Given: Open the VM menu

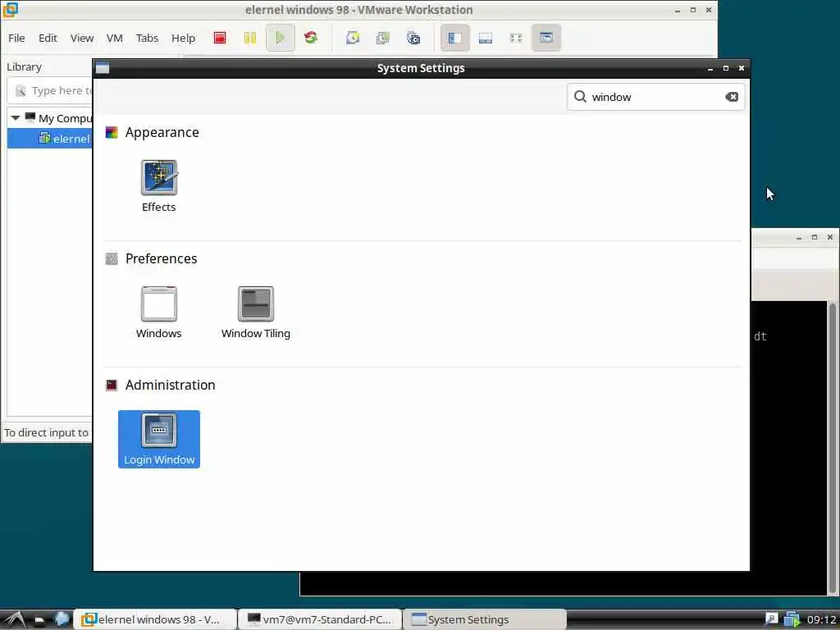Looking at the screenshot, I should [115, 38].
